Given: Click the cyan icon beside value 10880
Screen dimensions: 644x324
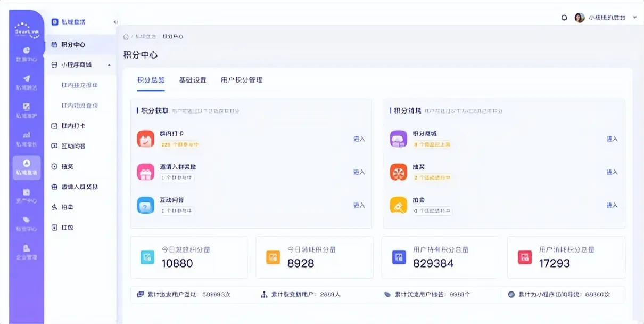Looking at the screenshot, I should (x=147, y=257).
